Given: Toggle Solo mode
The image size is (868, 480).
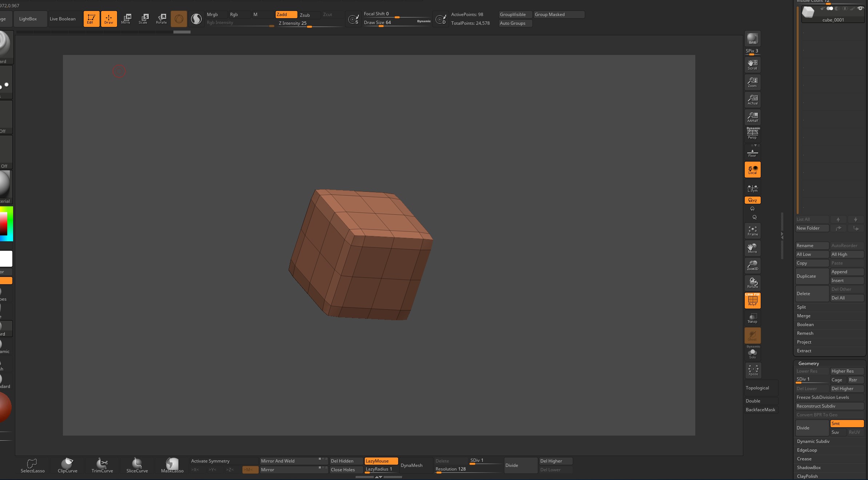Looking at the screenshot, I should tap(752, 353).
